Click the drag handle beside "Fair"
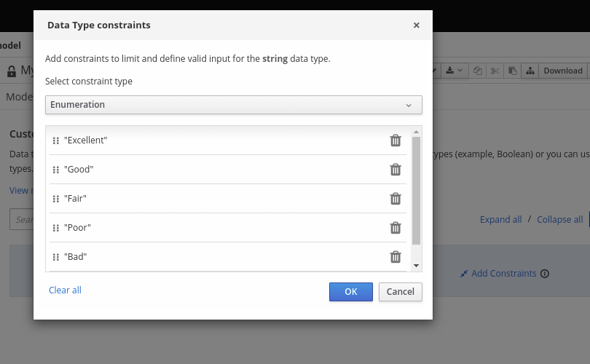This screenshot has width=590, height=364. 56,199
